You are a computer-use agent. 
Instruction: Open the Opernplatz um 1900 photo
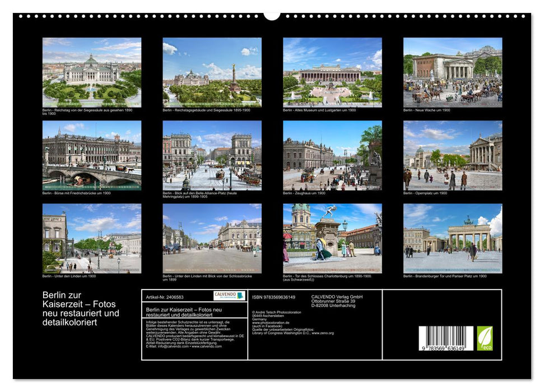pos(453,156)
